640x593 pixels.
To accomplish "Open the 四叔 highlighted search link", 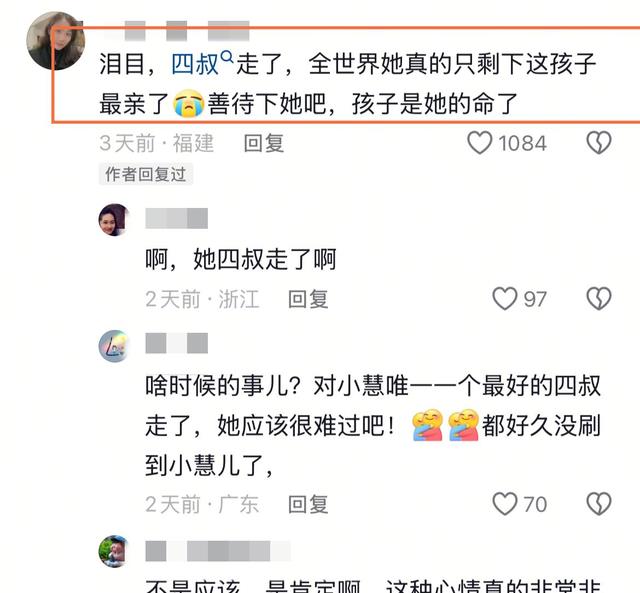I will (x=195, y=64).
